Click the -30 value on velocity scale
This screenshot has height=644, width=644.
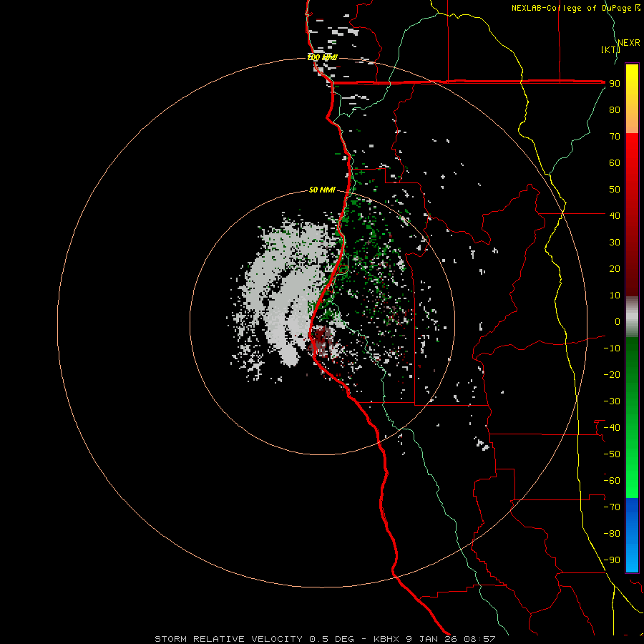click(612, 401)
